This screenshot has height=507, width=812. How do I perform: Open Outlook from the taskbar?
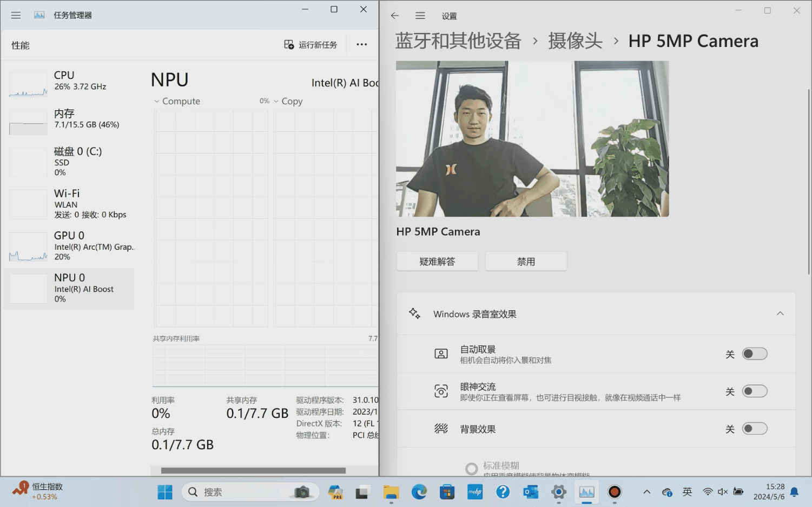coord(531,492)
